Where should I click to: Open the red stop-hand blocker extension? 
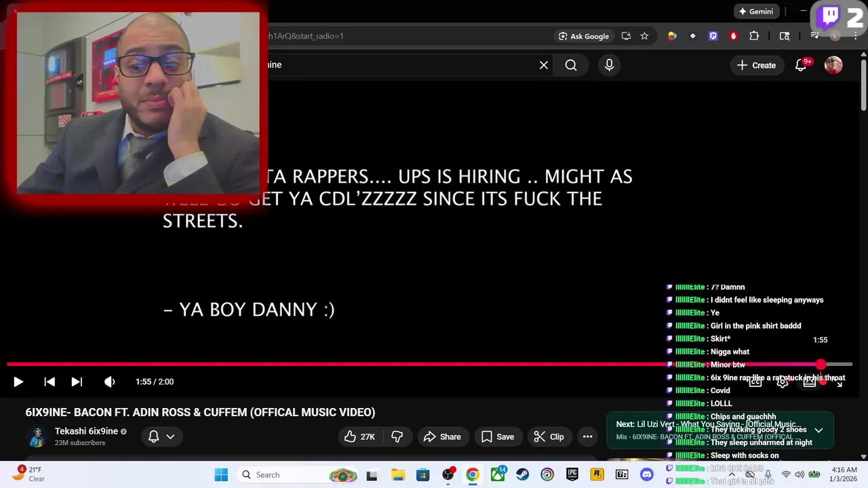click(x=733, y=36)
